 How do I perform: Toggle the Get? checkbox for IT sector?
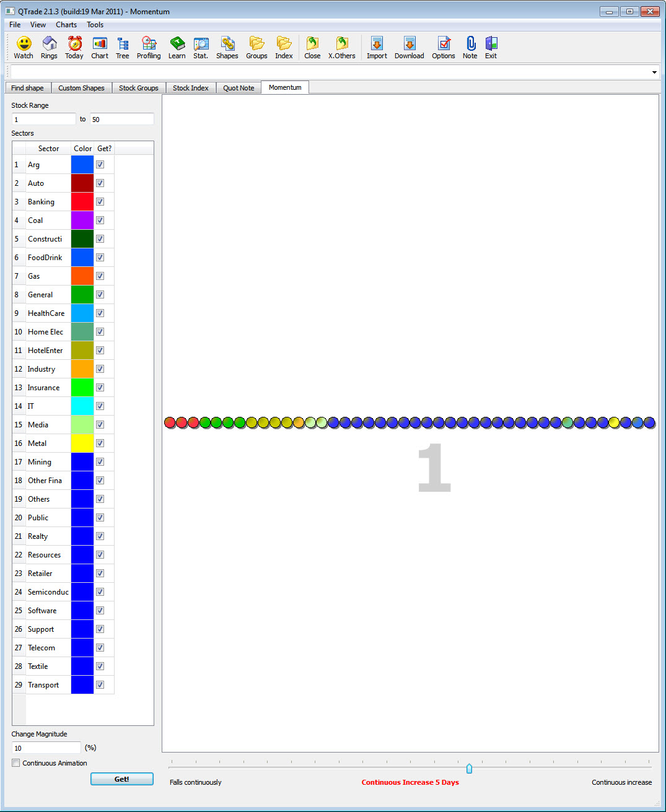tap(100, 406)
